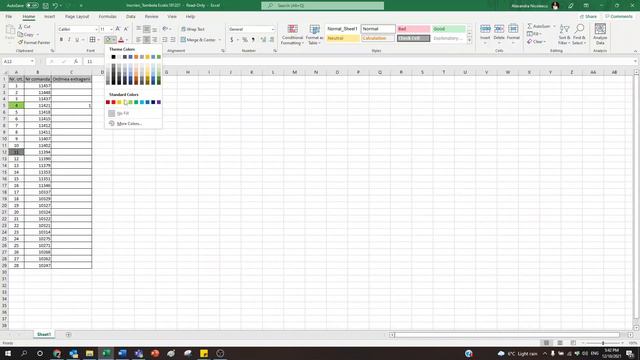This screenshot has height=360, width=640.
Task: Increase indent in Alignment group
Action: [x=173, y=40]
